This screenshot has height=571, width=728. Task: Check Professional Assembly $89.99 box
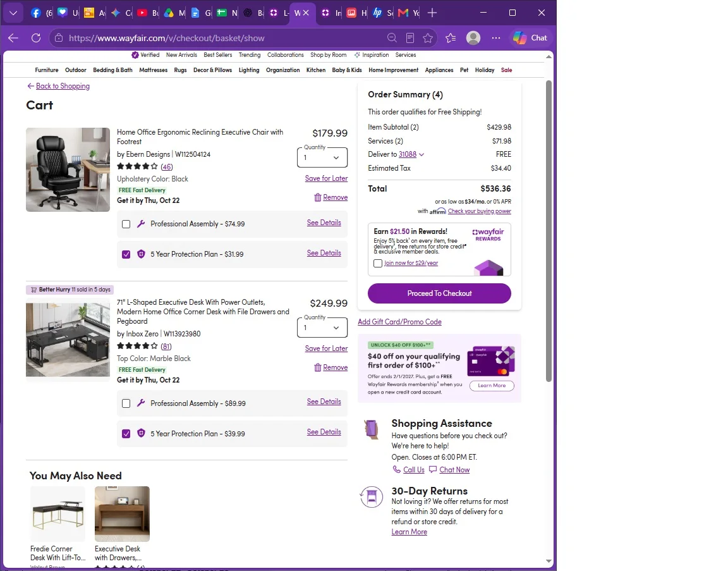click(x=126, y=403)
